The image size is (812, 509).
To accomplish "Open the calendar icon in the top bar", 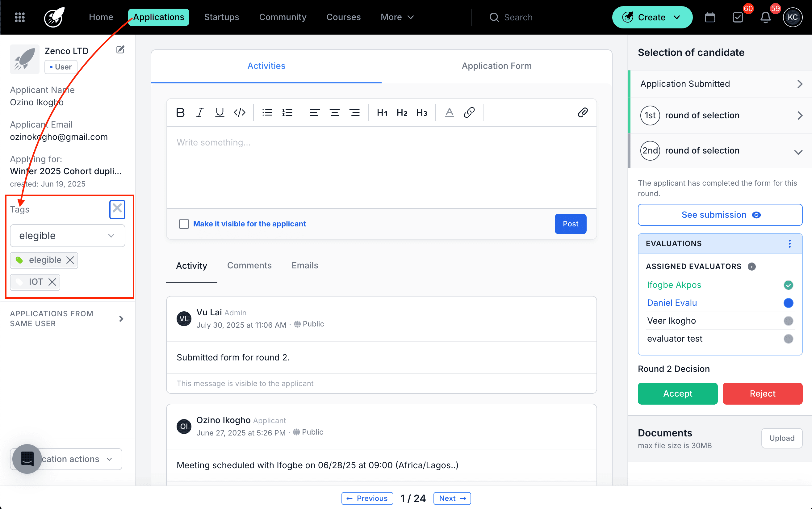I will (x=710, y=18).
